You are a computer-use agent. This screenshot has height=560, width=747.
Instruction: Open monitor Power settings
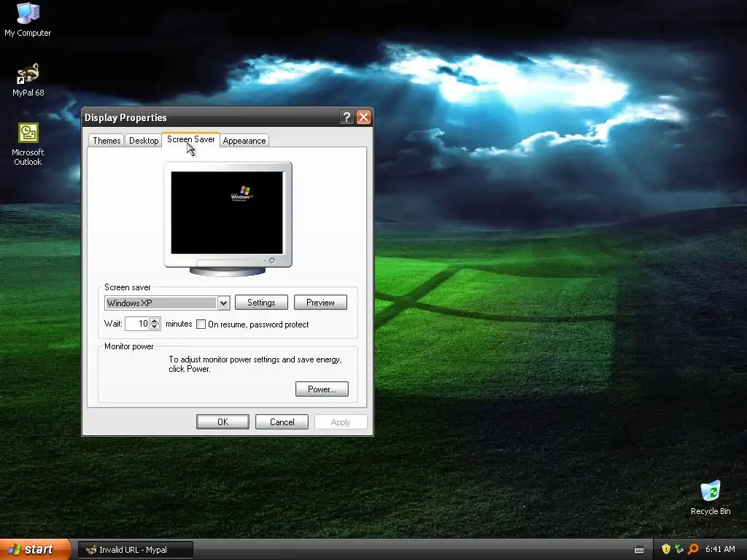[322, 389]
